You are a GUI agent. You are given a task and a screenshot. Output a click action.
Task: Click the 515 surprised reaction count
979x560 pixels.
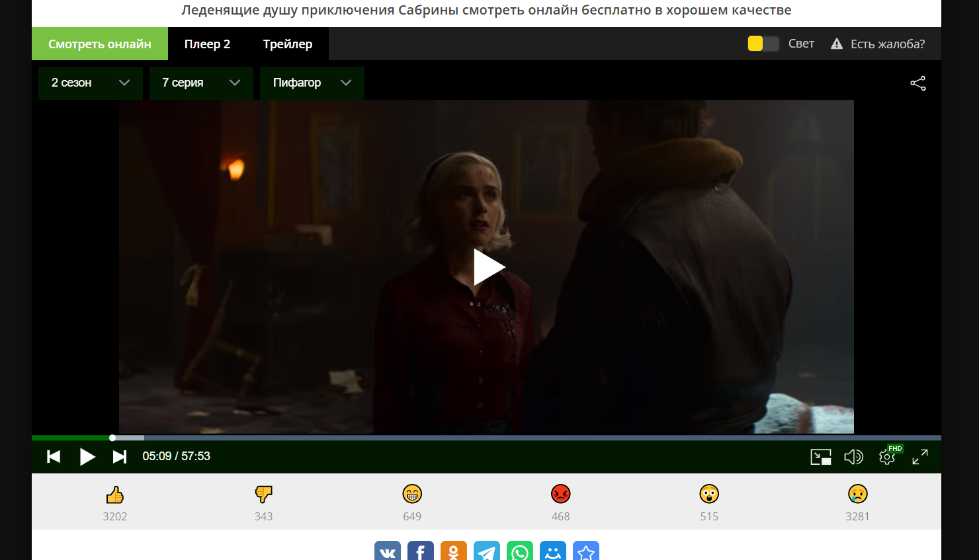709,516
